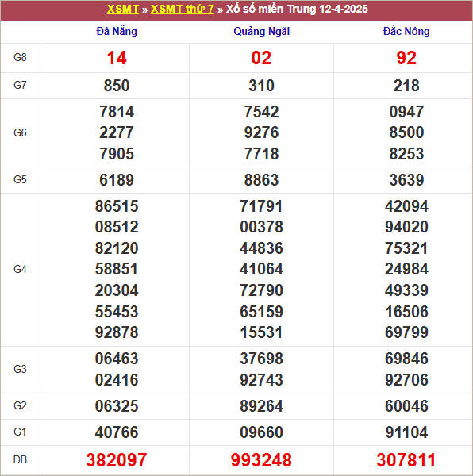Image resolution: width=473 pixels, height=476 pixels.
Task: Click the G4 result 58851
Action: tap(117, 269)
